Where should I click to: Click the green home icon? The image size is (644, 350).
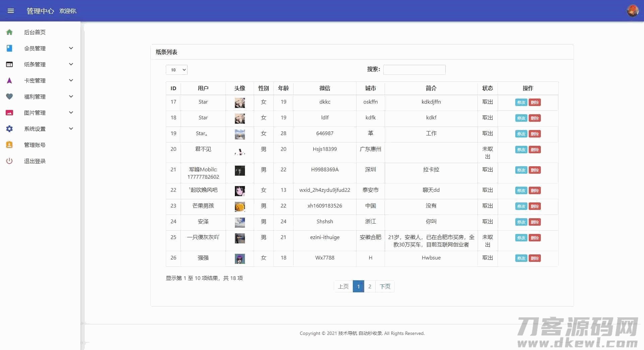point(9,32)
